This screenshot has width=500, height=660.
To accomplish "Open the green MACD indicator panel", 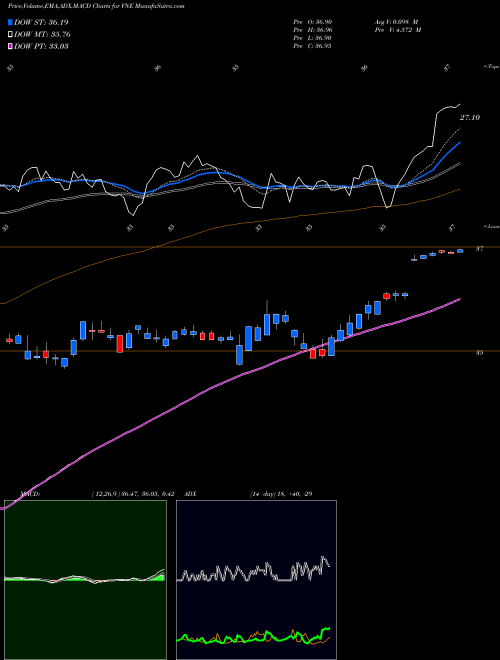I will (x=85, y=580).
